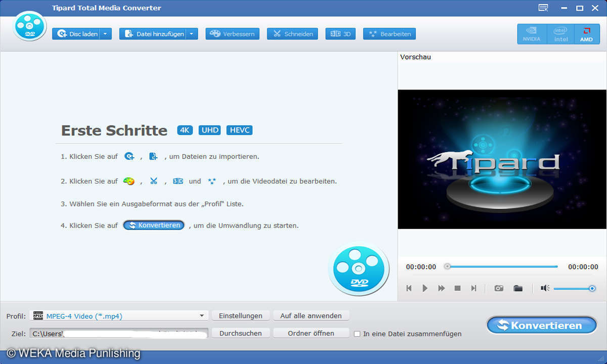607x364 pixels.
Task: Click the large DVD reel icon
Action: click(x=358, y=268)
